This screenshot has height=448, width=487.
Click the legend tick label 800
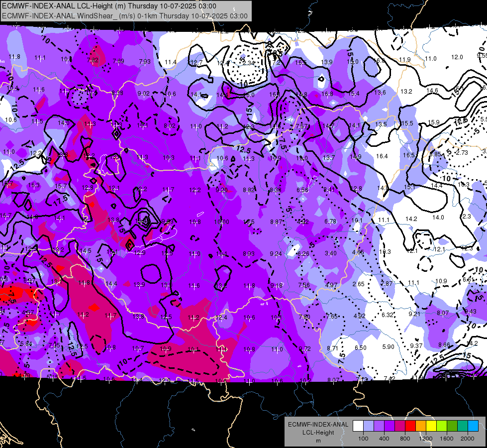click(405, 439)
